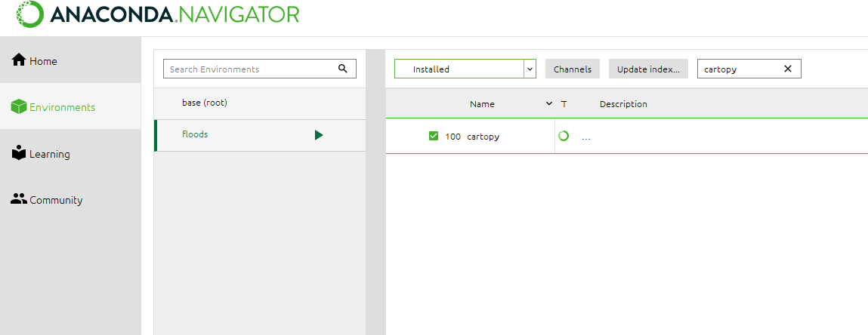Click the Learning book icon
The width and height of the screenshot is (868, 335).
[x=19, y=153]
